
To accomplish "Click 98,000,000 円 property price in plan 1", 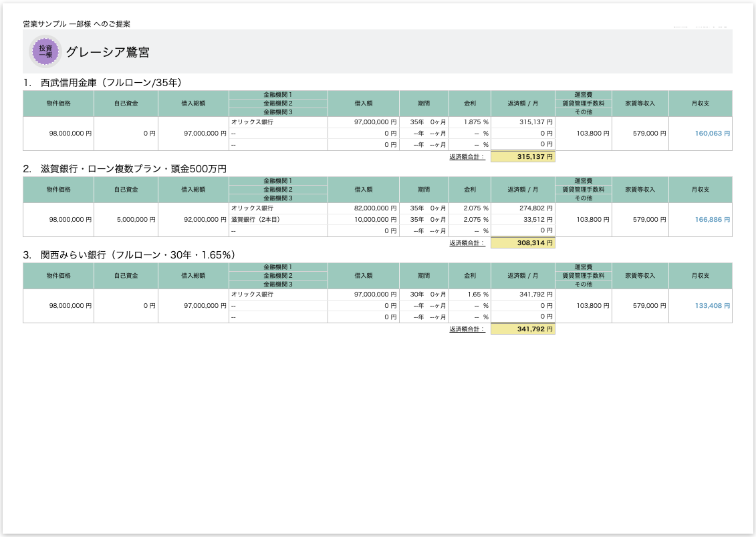I will click(x=58, y=134).
